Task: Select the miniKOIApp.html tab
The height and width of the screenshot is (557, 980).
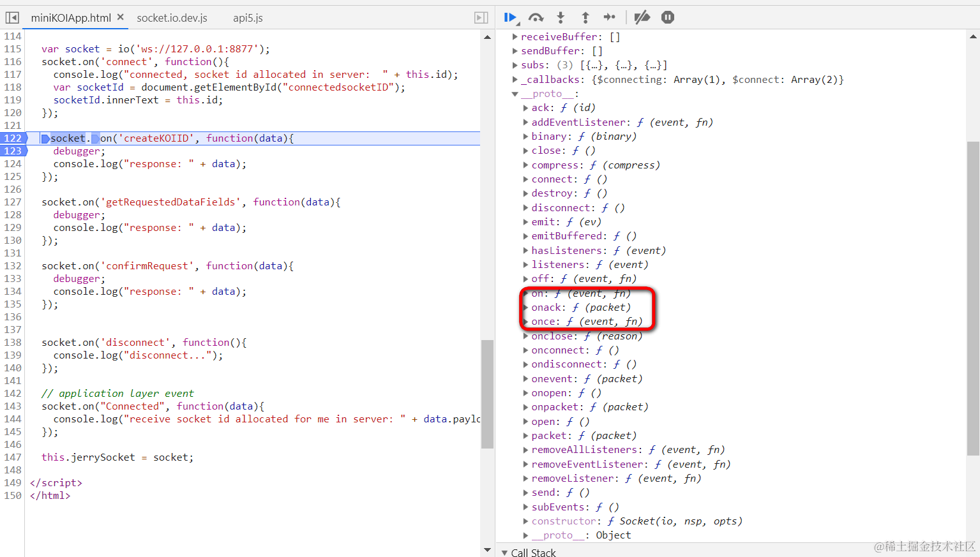Action: point(71,18)
